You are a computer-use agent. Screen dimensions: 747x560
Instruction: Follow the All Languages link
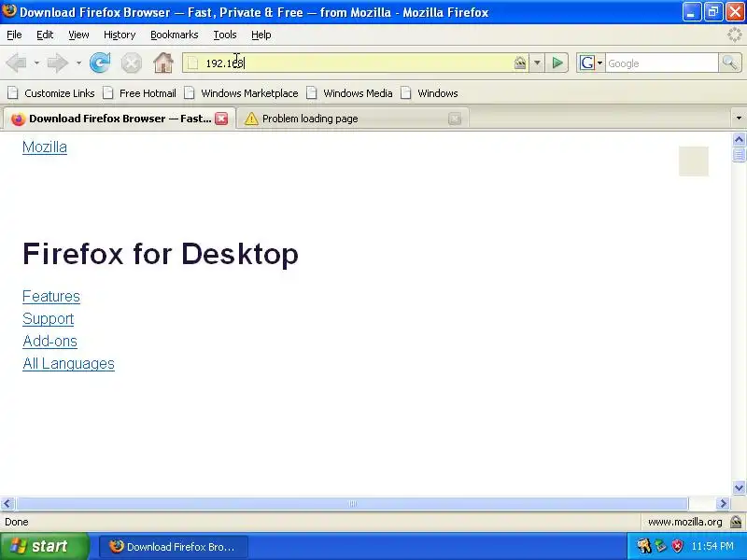click(68, 363)
